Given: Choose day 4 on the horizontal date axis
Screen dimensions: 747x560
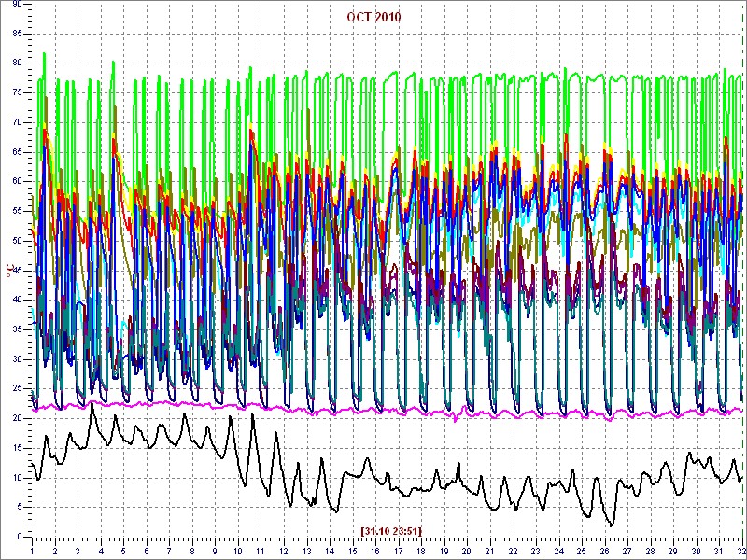Looking at the screenshot, I should click(x=101, y=551).
